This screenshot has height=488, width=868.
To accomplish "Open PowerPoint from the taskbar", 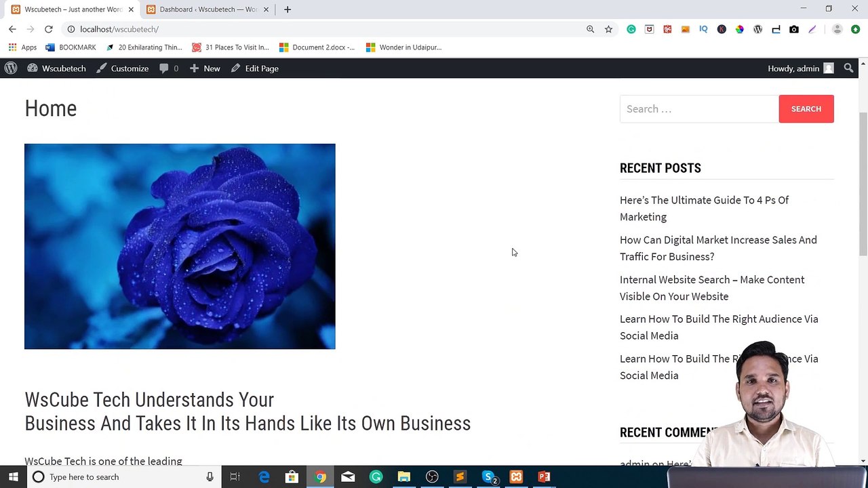I will pos(544,477).
